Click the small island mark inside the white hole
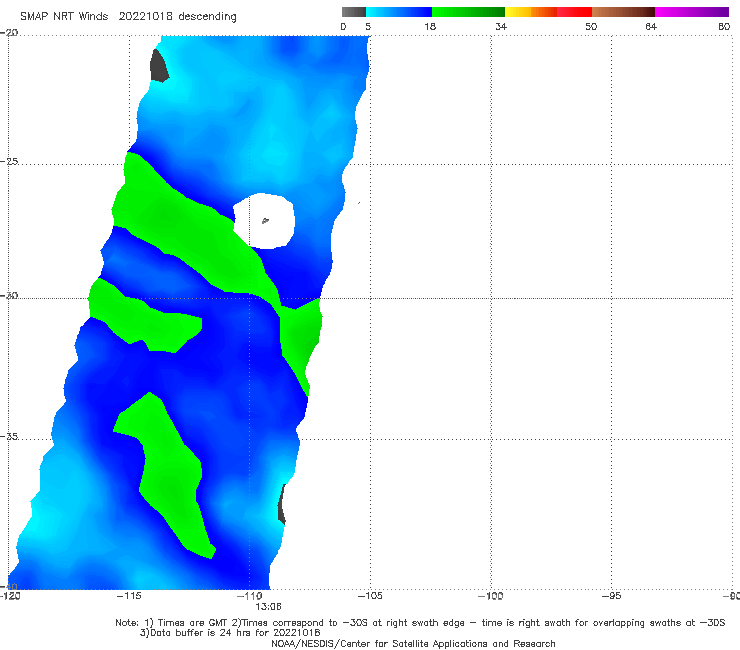The height and width of the screenshot is (650, 740). click(x=265, y=220)
